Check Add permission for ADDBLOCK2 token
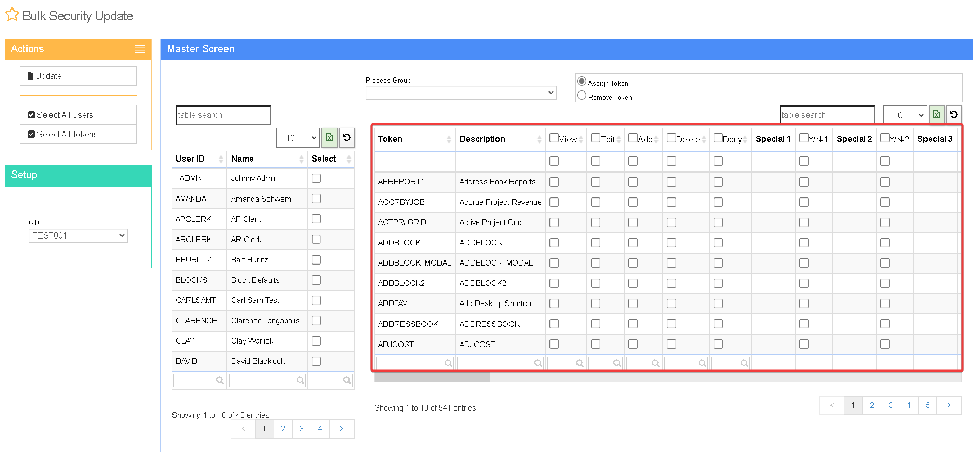Viewport: 980px width, 462px height. tap(633, 283)
